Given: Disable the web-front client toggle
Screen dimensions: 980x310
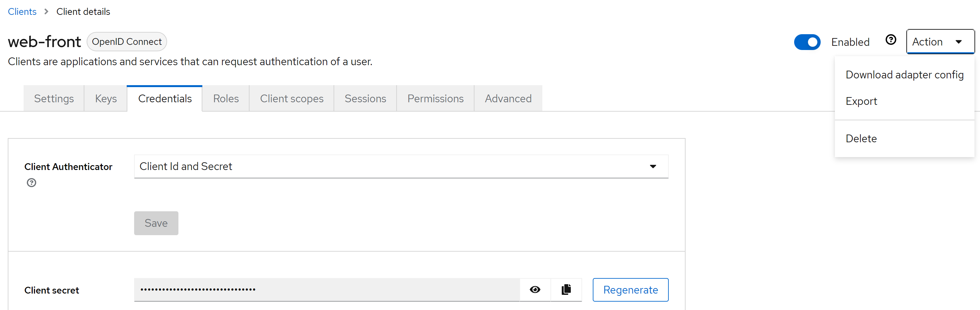Looking at the screenshot, I should click(807, 42).
